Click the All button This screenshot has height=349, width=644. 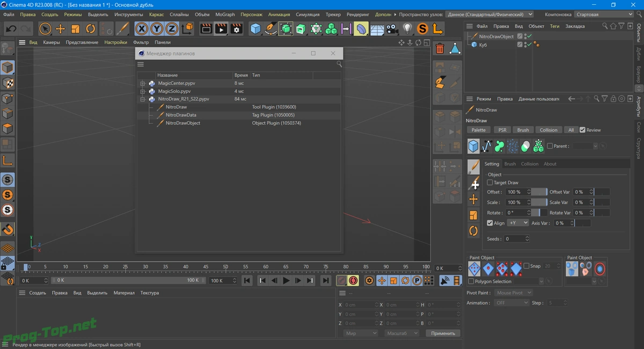(x=571, y=130)
